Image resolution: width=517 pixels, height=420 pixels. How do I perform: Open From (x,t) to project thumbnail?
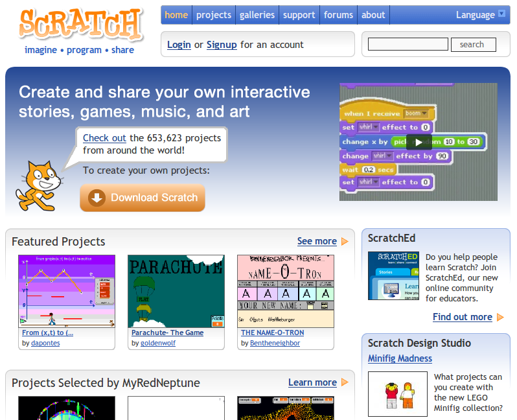pyautogui.click(x=67, y=291)
